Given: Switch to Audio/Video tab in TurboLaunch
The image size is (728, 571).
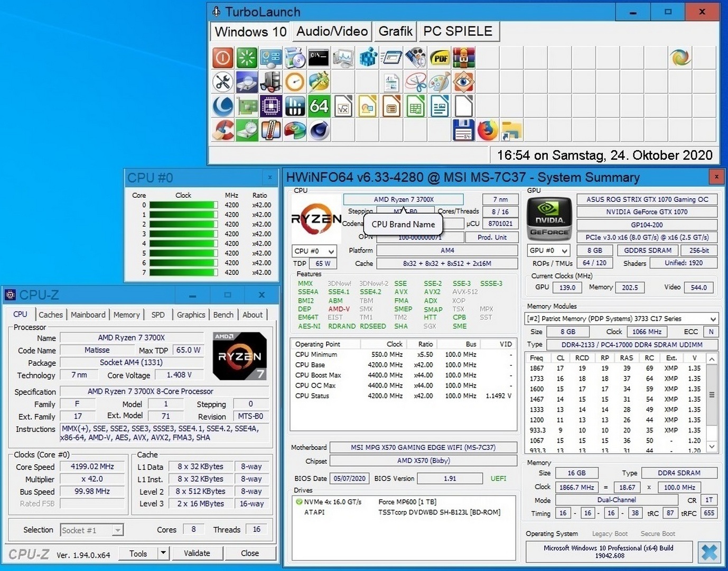Looking at the screenshot, I should tap(332, 31).
